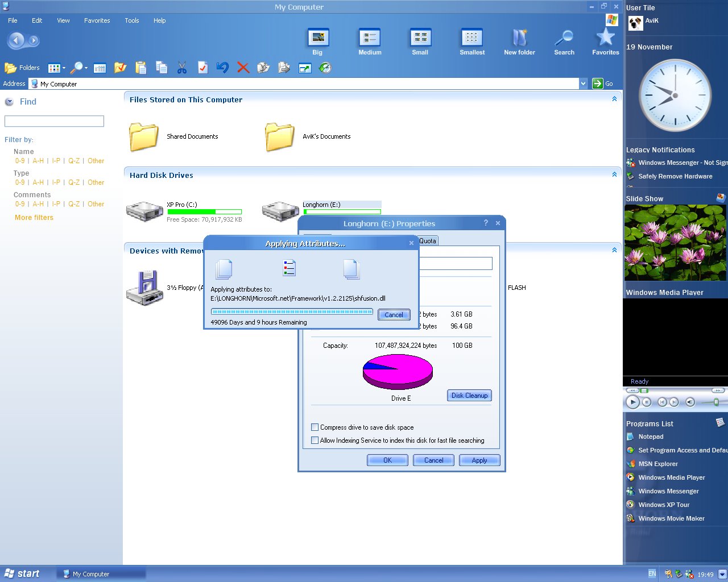Open the search magnifier dropdown arrow

[x=86, y=68]
